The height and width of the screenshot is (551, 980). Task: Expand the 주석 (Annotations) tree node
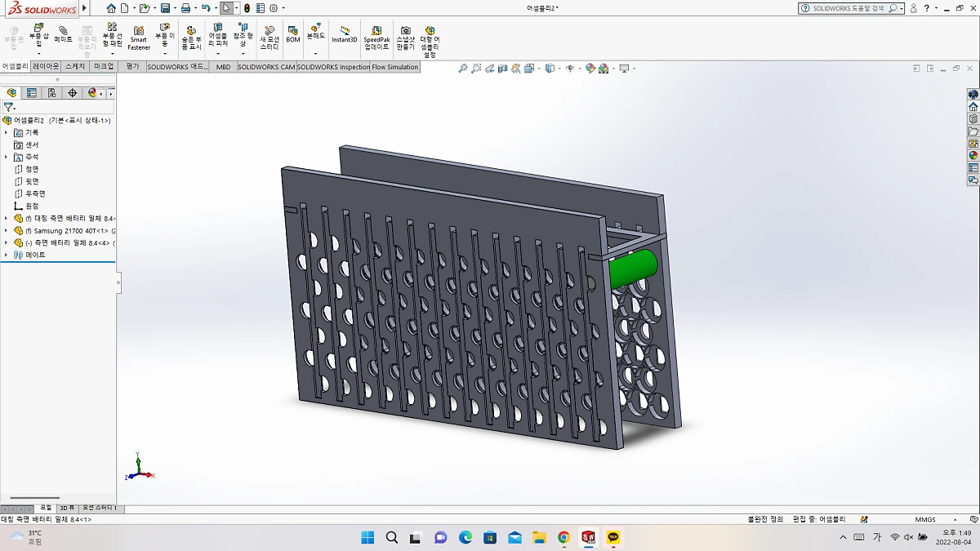point(7,157)
